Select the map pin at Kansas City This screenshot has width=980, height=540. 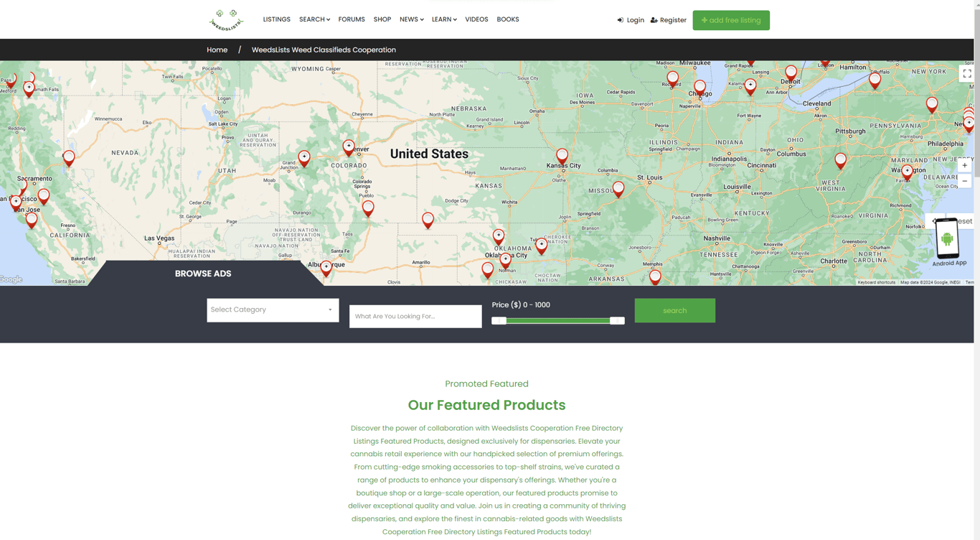tap(562, 157)
